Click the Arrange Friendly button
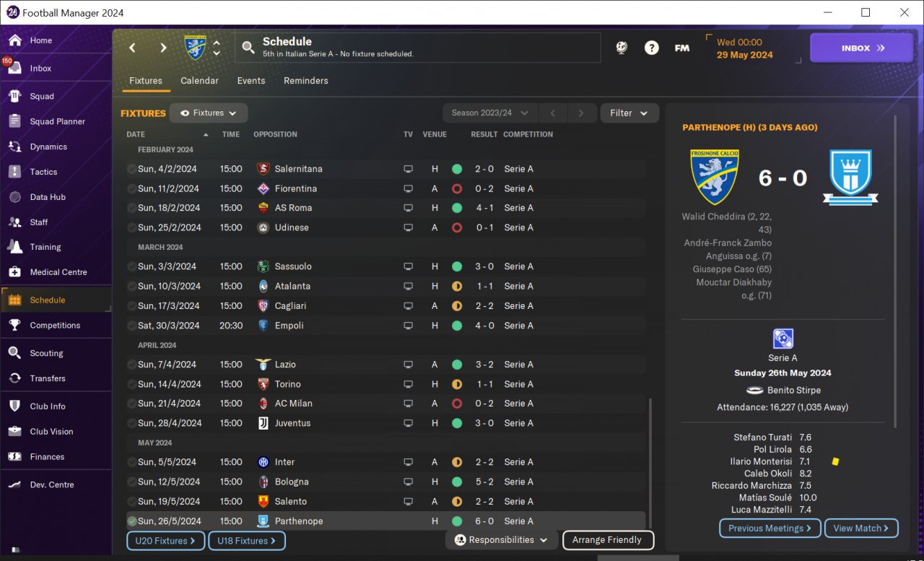Screen dimensions: 924x561 coord(607,540)
